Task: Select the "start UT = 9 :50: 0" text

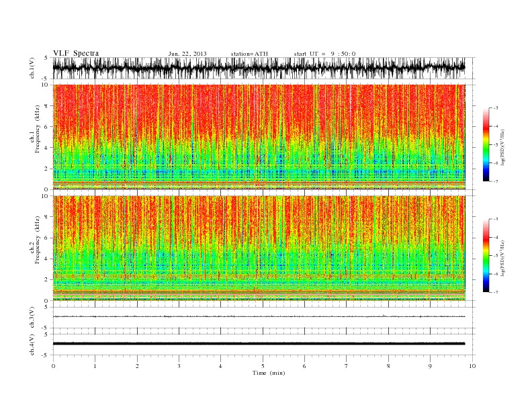Action: tap(324, 54)
